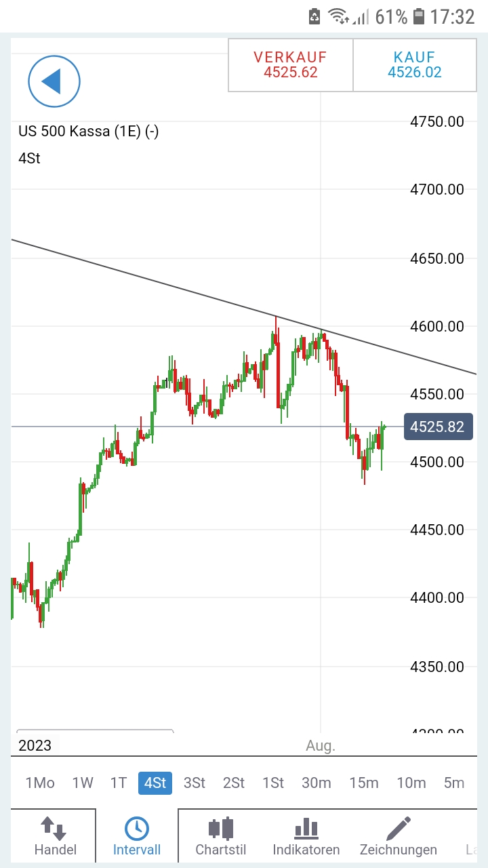Open the Indikatoren bar chart icon

306,829
